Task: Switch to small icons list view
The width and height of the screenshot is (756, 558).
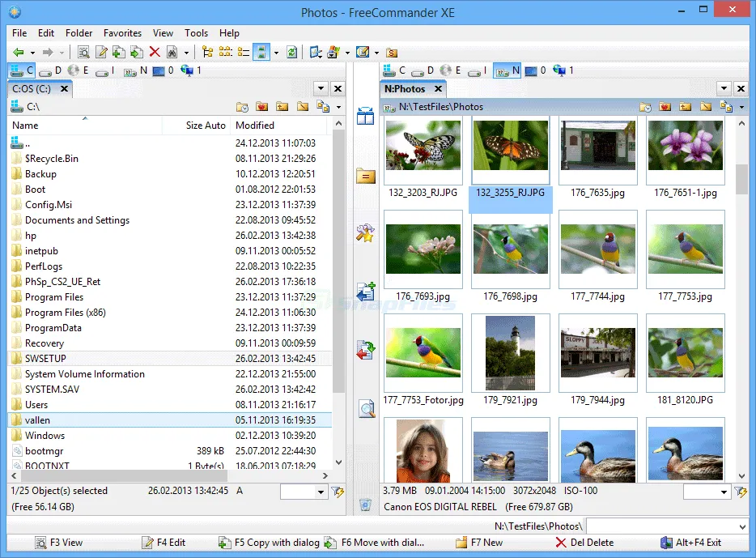Action: [x=225, y=52]
